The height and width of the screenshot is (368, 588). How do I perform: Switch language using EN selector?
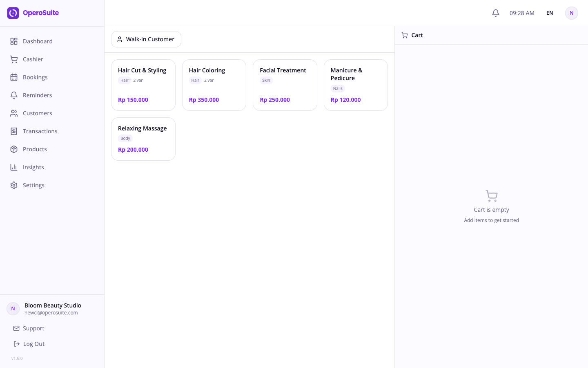(550, 13)
